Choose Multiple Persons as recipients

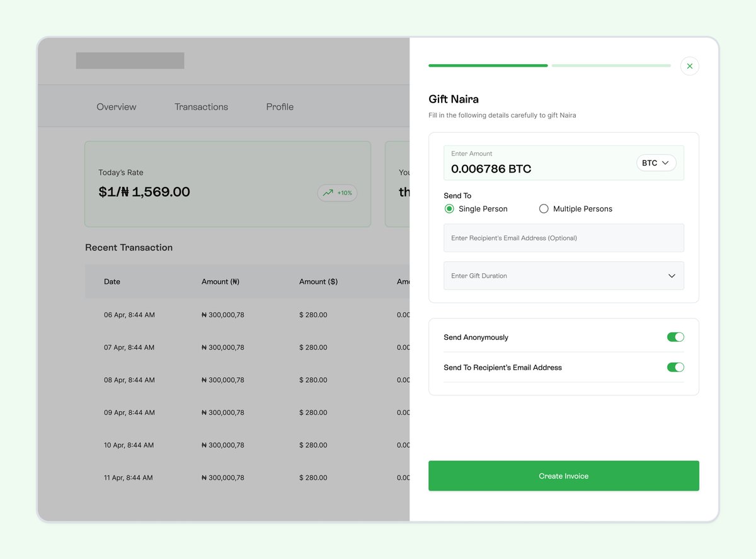(x=543, y=208)
